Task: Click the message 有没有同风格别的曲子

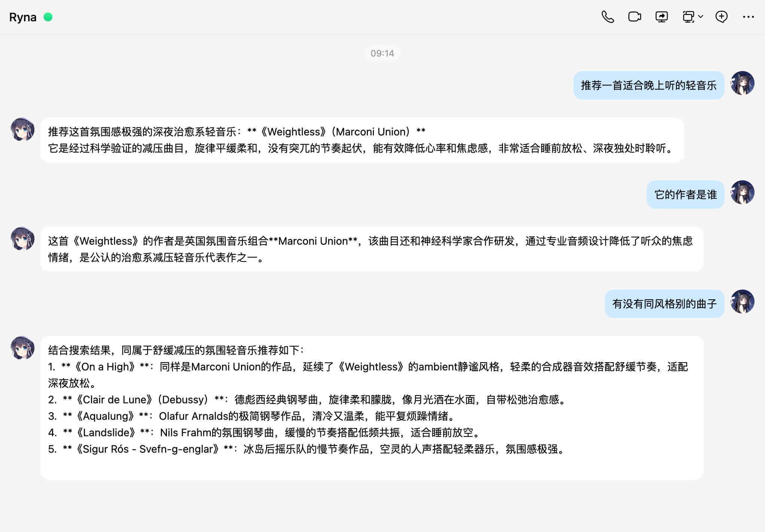Action: (664, 304)
